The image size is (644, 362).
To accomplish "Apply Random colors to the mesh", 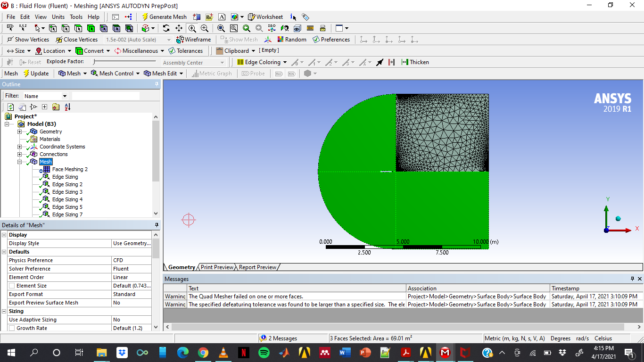I will click(292, 40).
